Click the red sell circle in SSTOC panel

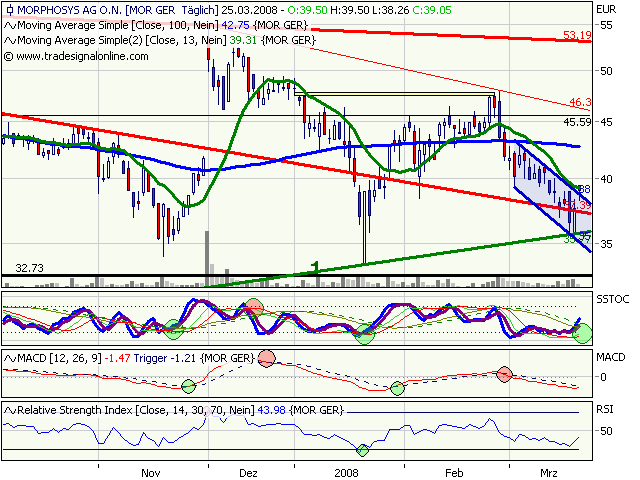(x=255, y=307)
